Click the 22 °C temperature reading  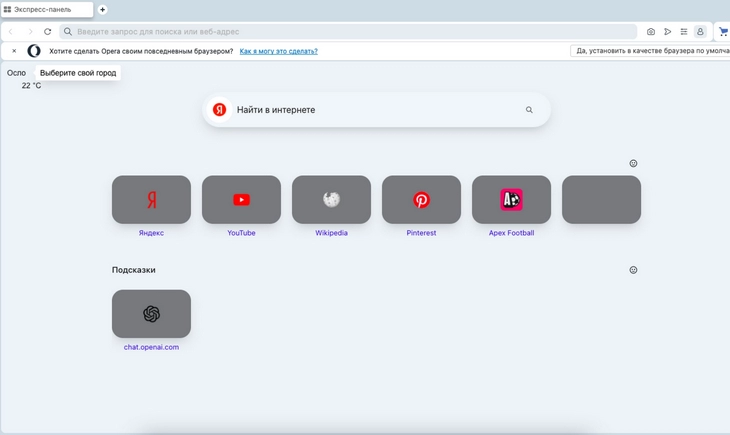point(31,86)
